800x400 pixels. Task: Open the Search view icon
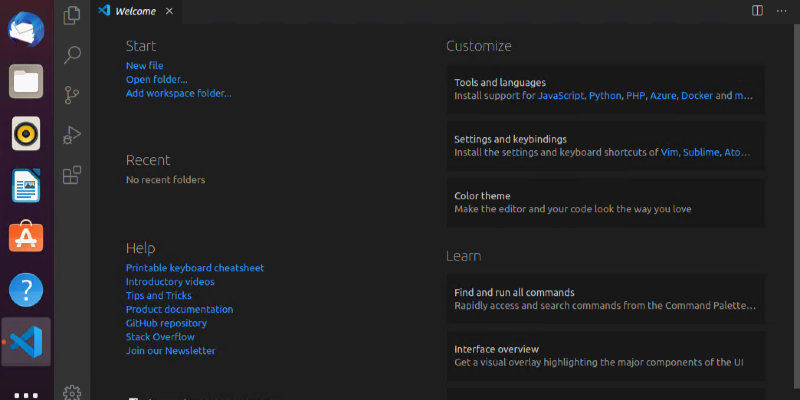point(72,55)
